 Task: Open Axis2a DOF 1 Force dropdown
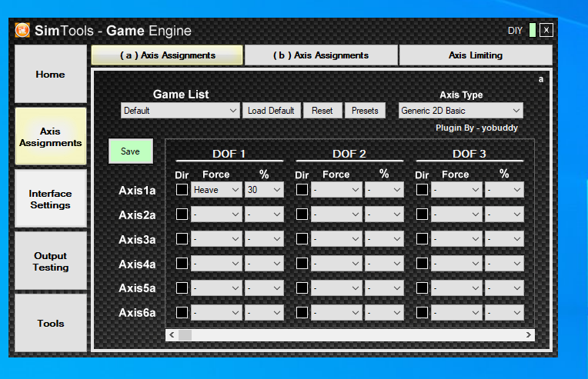coord(216,214)
